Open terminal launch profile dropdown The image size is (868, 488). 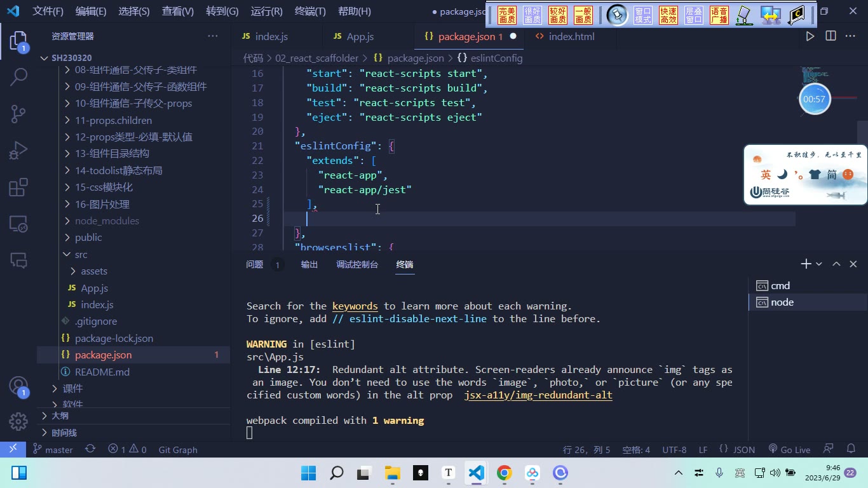[x=819, y=264]
